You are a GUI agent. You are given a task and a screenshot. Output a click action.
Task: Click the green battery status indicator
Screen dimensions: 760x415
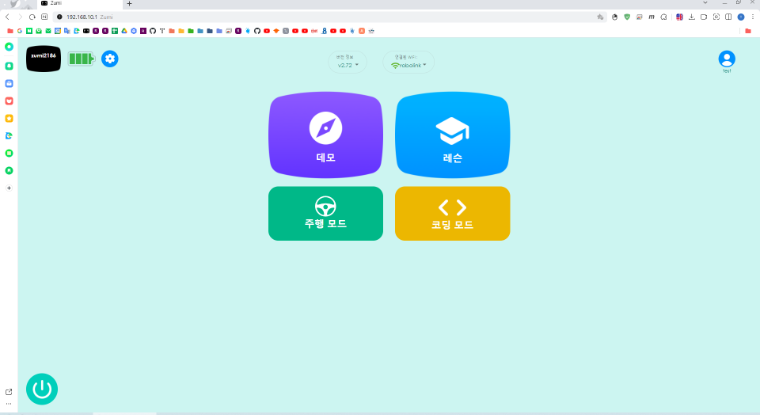click(81, 59)
